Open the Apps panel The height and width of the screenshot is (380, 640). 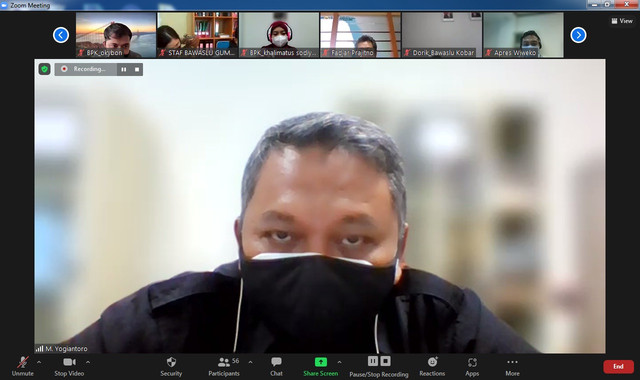[472, 366]
